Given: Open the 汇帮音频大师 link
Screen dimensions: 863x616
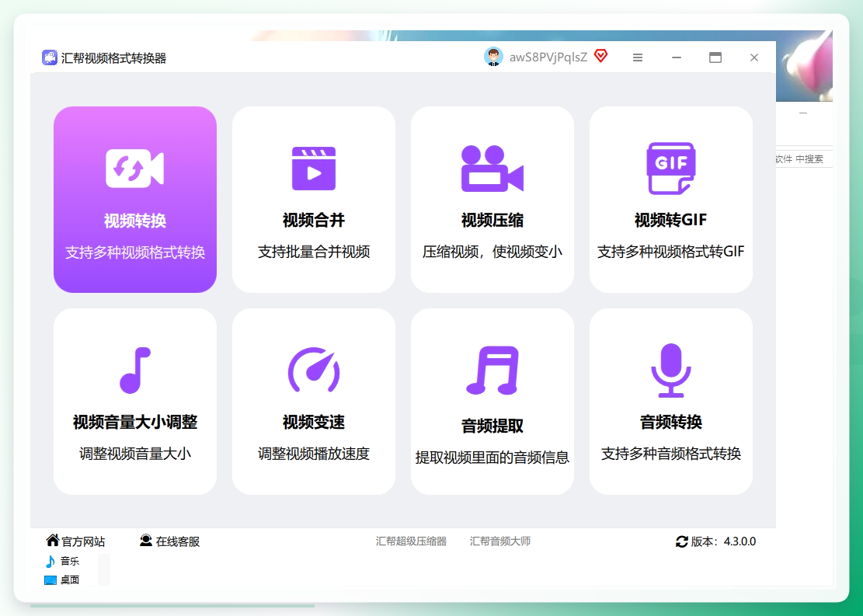Looking at the screenshot, I should (x=499, y=541).
